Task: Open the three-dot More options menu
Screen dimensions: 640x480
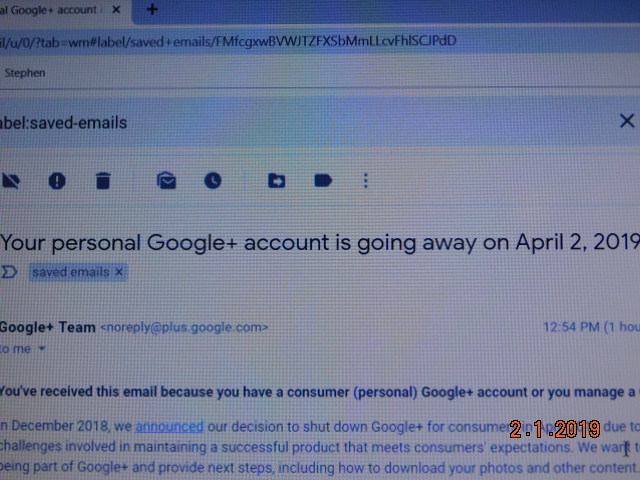Action: [x=366, y=180]
